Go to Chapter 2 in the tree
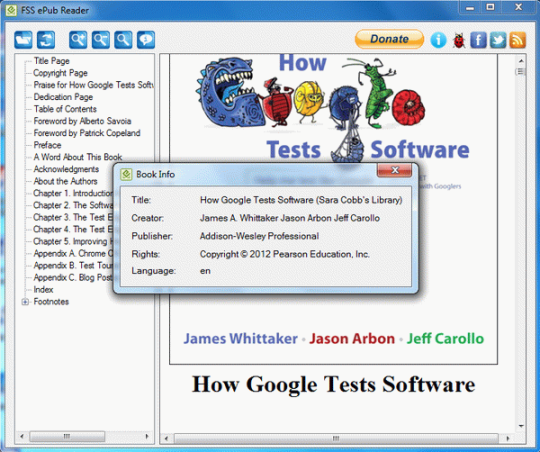 pos(73,205)
